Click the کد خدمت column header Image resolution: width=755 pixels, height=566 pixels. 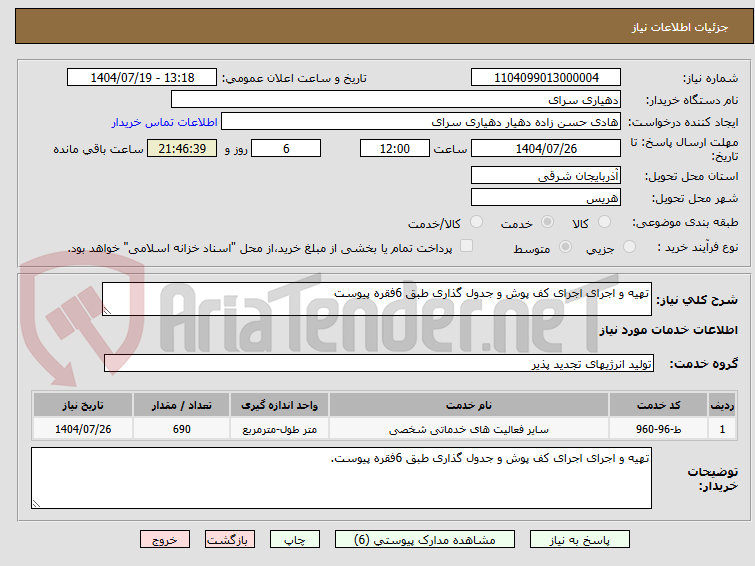click(x=658, y=405)
